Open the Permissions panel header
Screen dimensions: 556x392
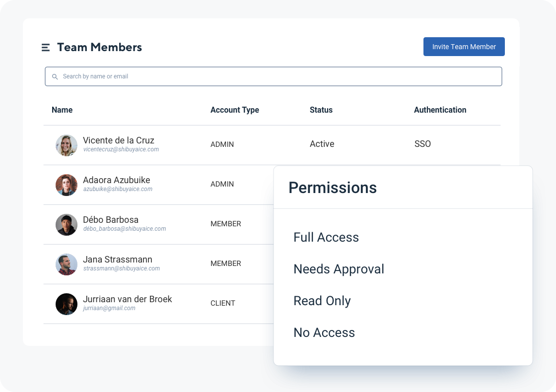333,188
